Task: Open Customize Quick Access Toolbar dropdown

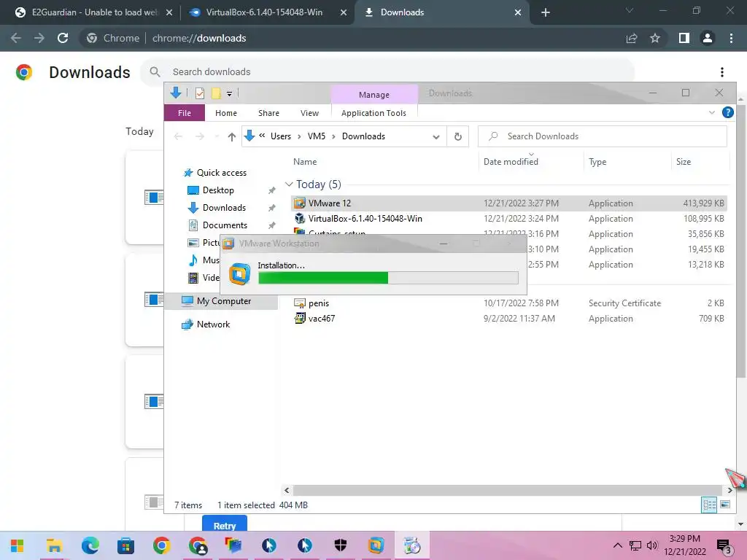Action: pyautogui.click(x=229, y=93)
